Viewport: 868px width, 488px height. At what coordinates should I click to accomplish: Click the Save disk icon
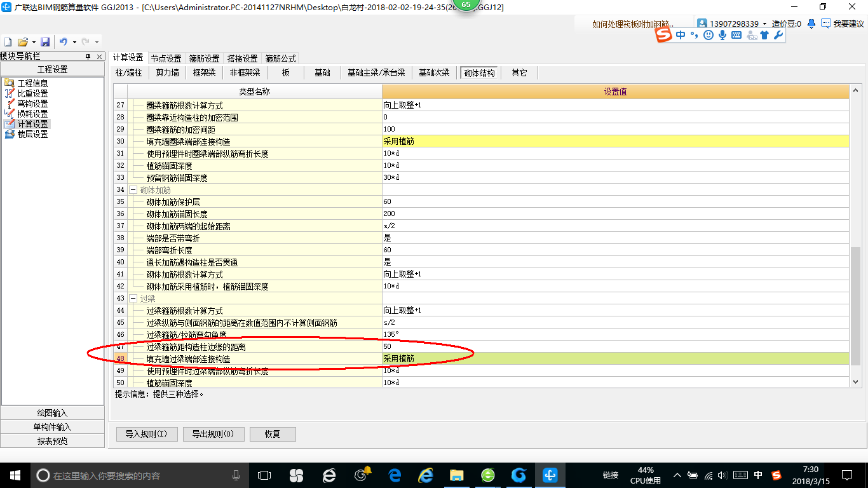tap(45, 42)
